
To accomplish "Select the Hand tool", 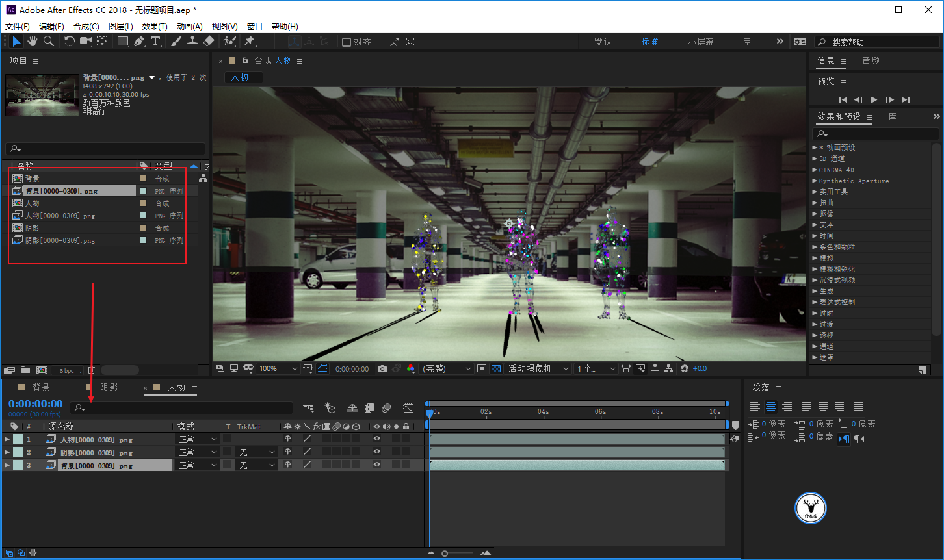I will tap(32, 42).
